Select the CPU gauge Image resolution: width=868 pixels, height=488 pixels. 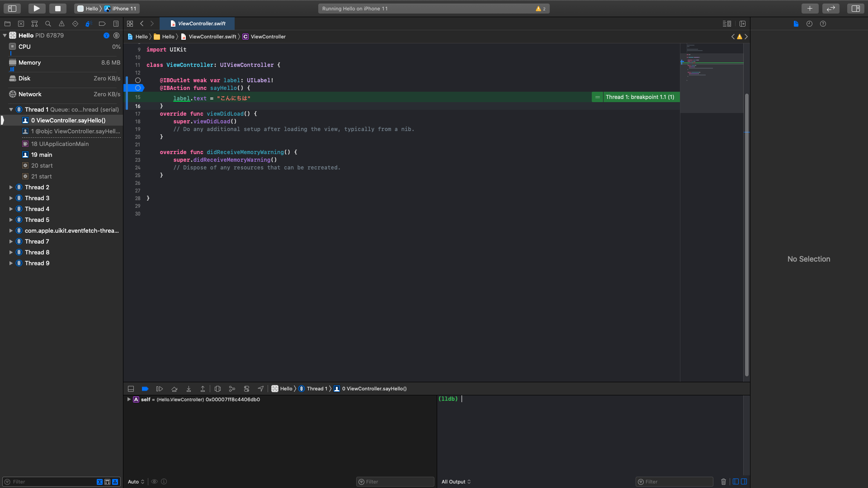coord(61,49)
